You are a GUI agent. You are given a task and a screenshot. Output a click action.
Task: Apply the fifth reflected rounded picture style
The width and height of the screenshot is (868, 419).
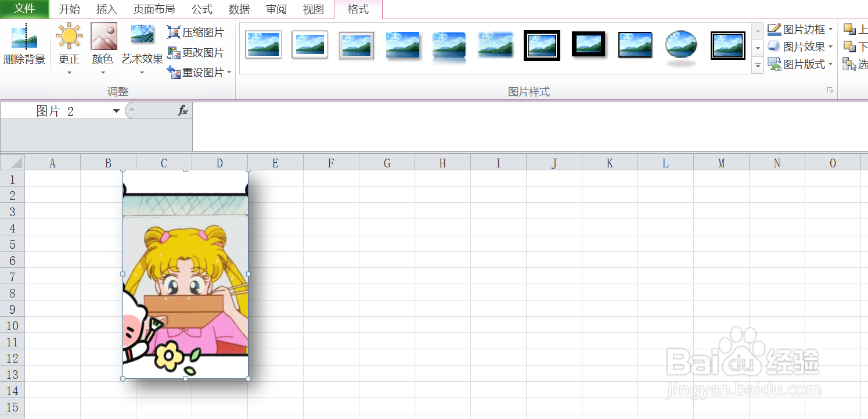[x=449, y=46]
